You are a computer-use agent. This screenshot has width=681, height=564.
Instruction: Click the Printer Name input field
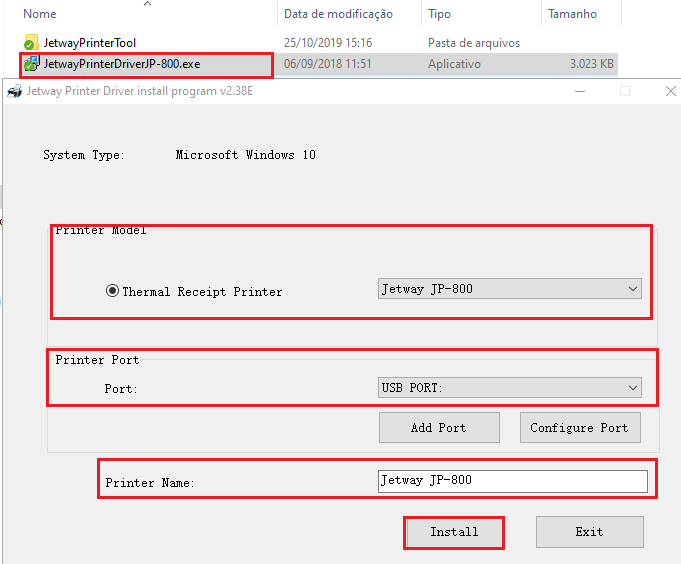point(512,481)
